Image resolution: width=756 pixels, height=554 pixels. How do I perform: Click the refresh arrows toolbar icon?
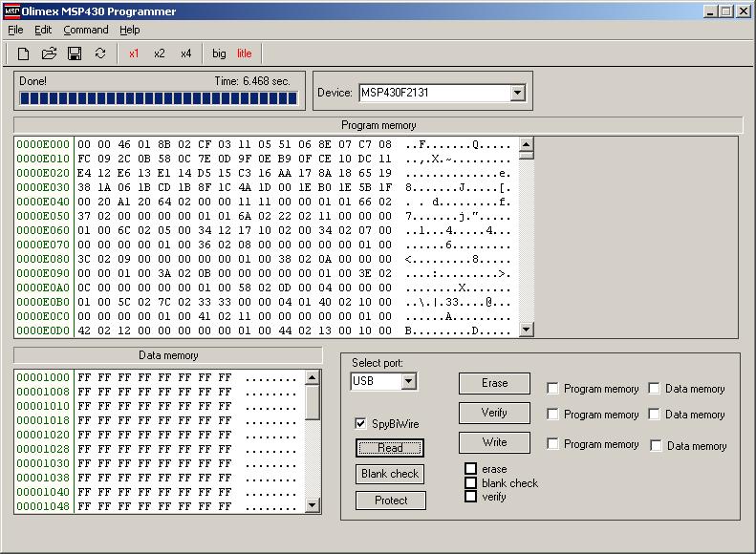tap(100, 53)
